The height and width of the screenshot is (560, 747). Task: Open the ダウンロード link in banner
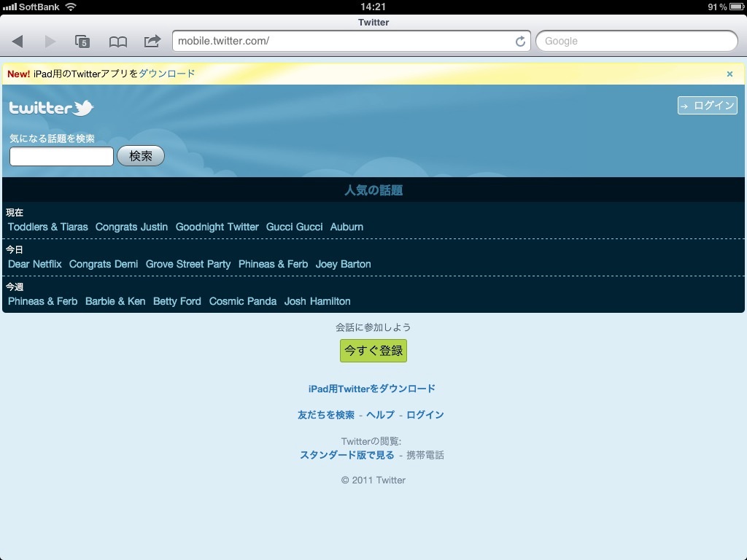point(167,74)
